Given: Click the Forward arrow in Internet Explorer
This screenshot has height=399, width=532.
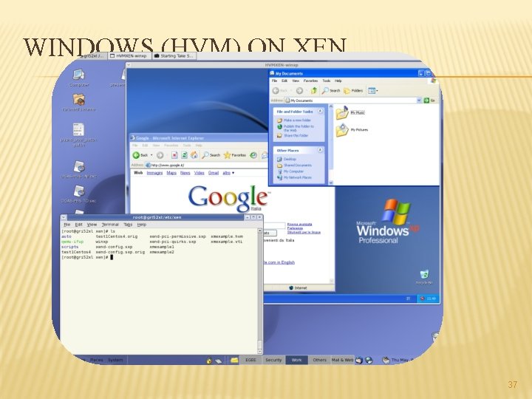Looking at the screenshot, I should coord(160,155).
